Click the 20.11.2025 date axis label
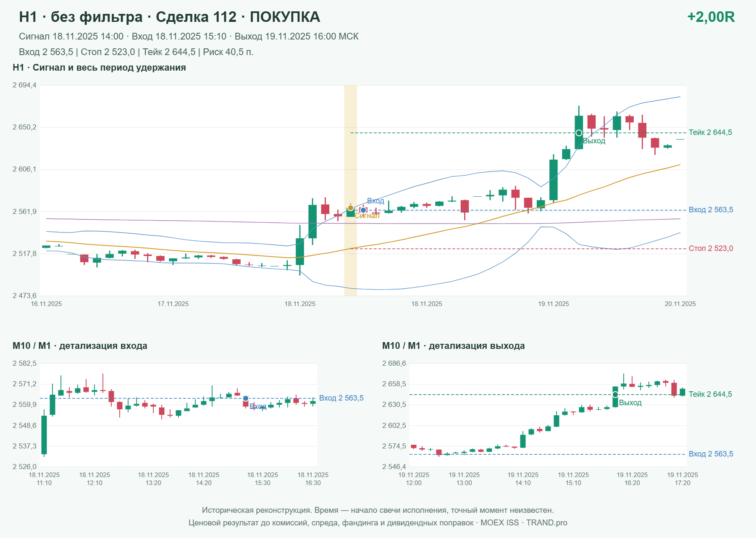 [680, 304]
